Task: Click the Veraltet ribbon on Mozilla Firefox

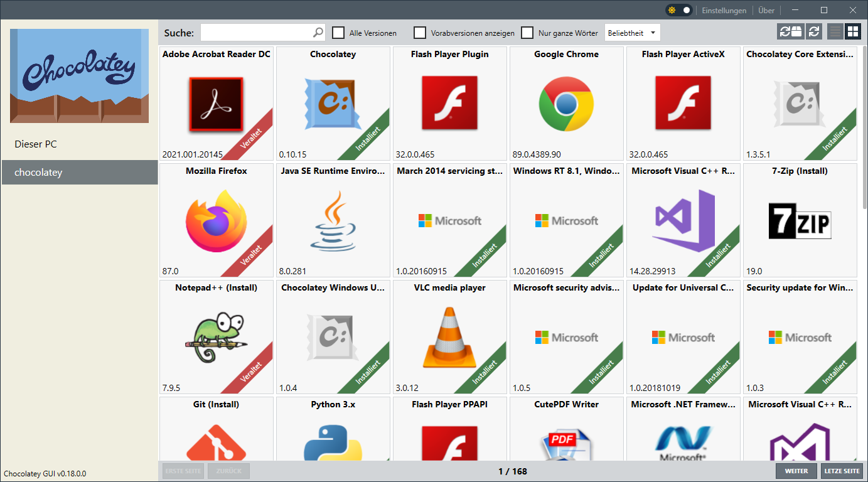Action: 250,254
